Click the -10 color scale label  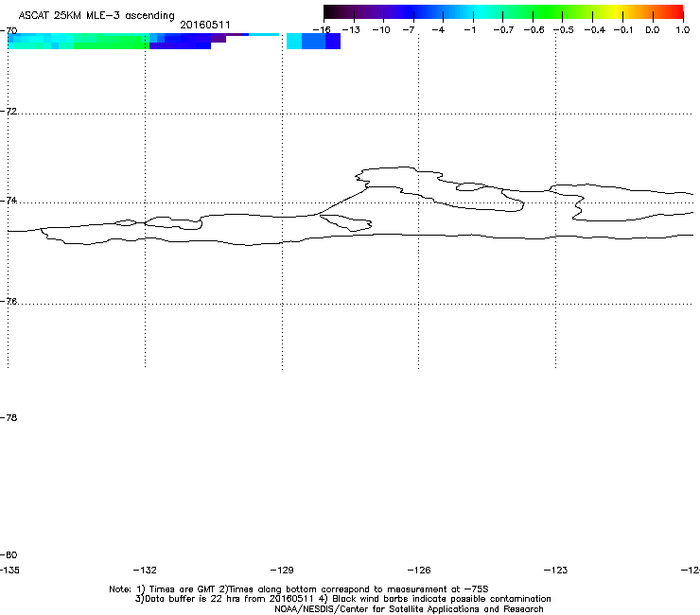coord(381,30)
